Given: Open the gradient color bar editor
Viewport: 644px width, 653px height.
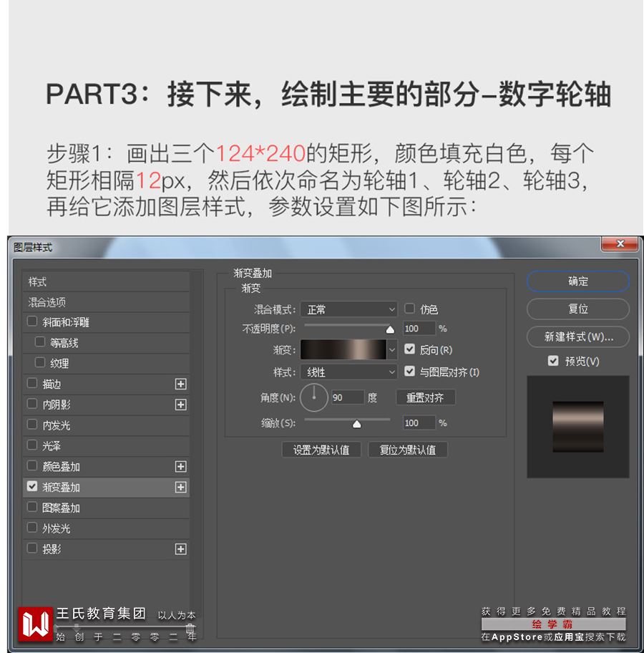Looking at the screenshot, I should [x=343, y=350].
